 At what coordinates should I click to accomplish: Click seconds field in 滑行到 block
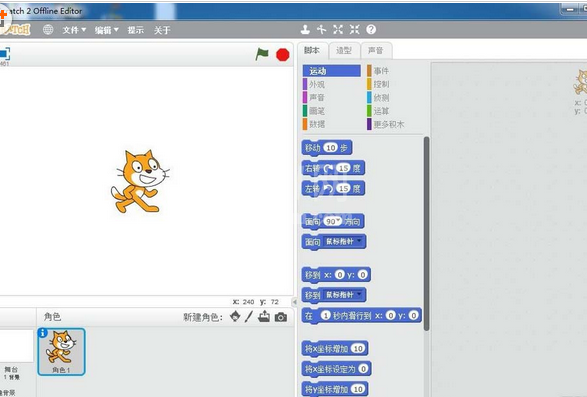(x=326, y=315)
